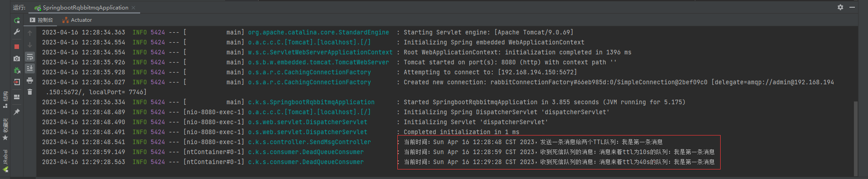The height and width of the screenshot is (179, 868).
Task: Click 'Initializing Spring embedded WebApplicationContext' message
Action: (494, 42)
